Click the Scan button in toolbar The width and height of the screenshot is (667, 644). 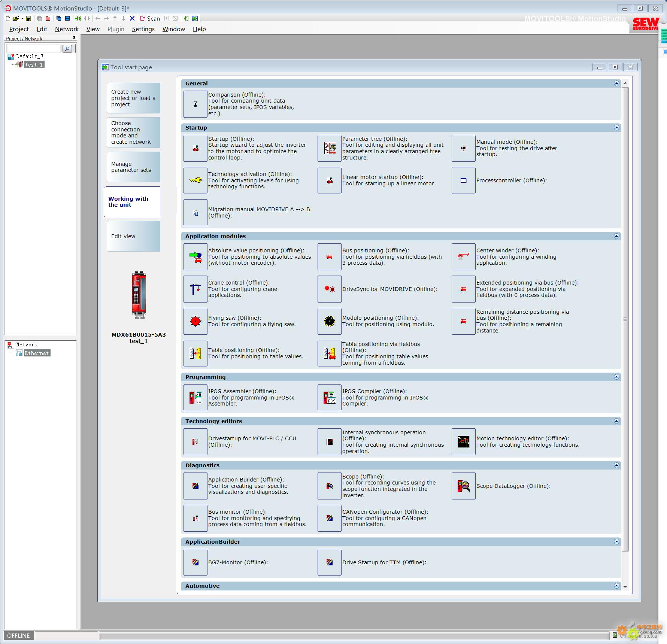(x=150, y=18)
